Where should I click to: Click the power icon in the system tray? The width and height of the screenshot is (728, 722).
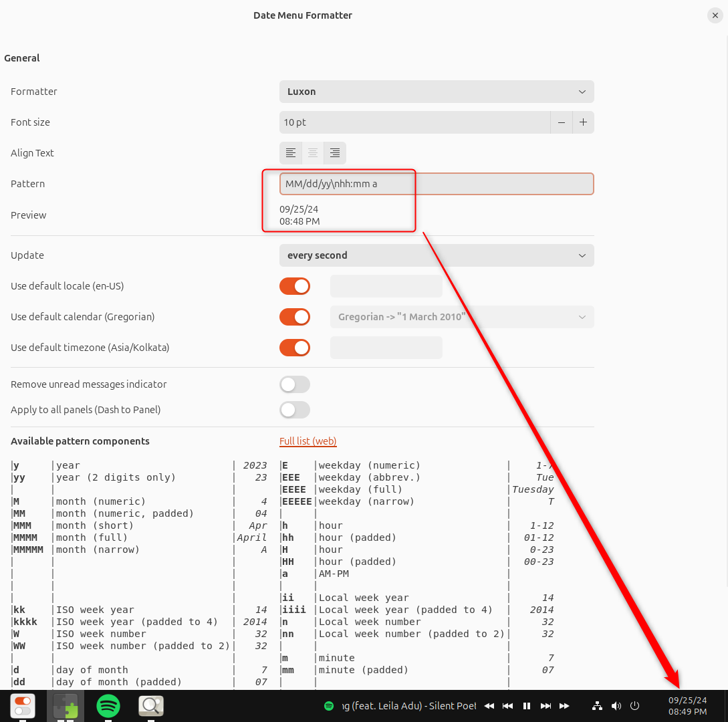coord(634,705)
